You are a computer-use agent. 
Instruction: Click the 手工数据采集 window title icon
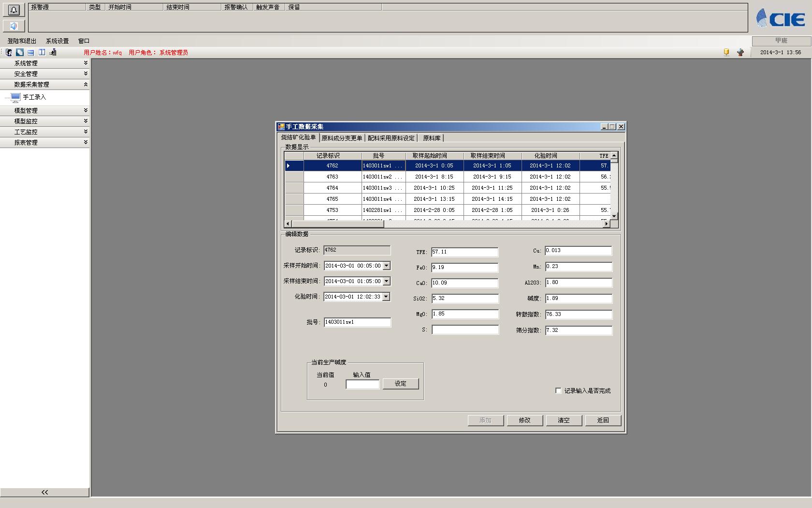click(x=281, y=127)
